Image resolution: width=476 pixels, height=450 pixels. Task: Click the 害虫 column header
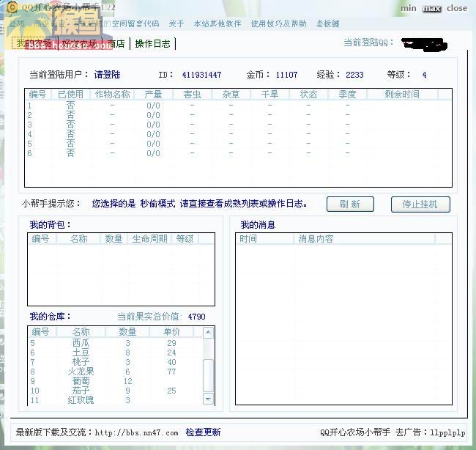(x=192, y=95)
